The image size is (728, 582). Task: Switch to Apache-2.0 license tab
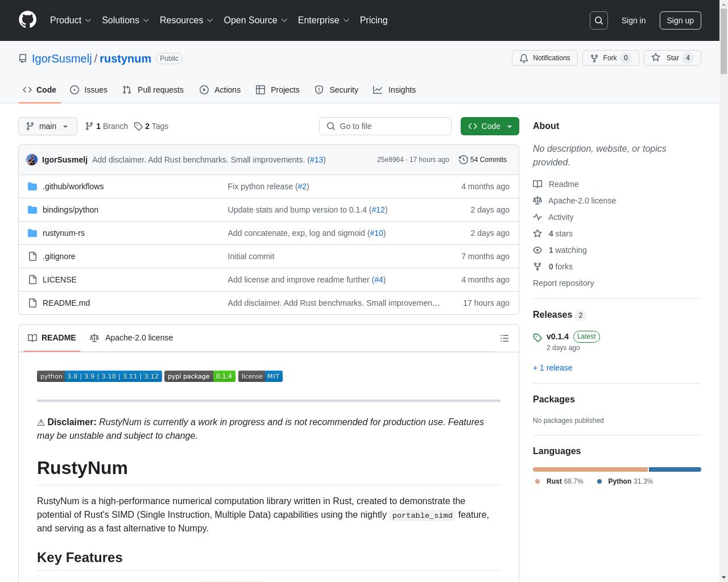131,338
